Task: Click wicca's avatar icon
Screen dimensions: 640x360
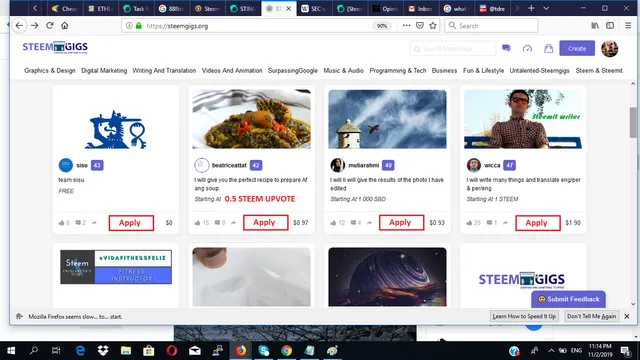Action: (x=473, y=165)
